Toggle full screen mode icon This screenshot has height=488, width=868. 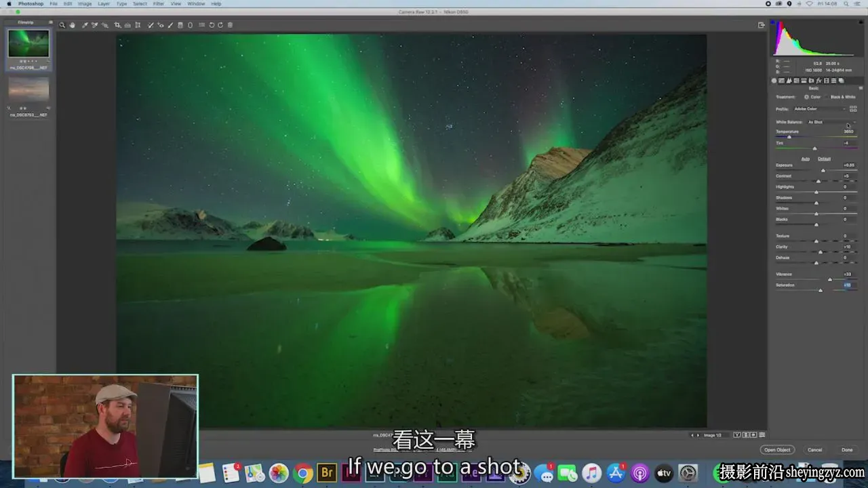point(761,25)
